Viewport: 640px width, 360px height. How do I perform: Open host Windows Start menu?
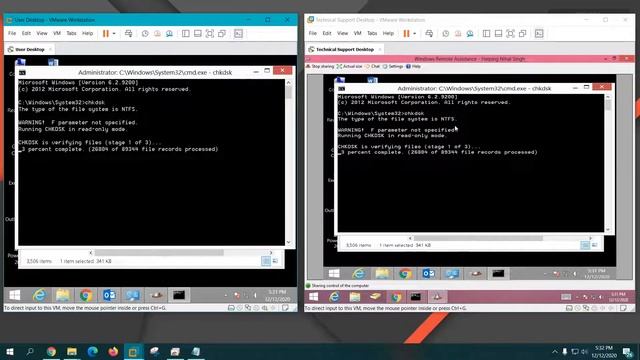(x=10, y=351)
